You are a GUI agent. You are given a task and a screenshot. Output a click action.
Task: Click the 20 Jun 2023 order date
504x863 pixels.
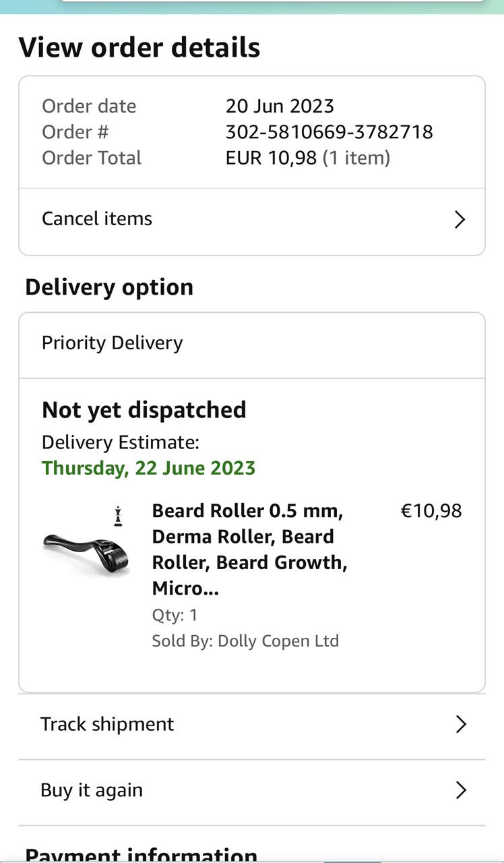pos(280,107)
